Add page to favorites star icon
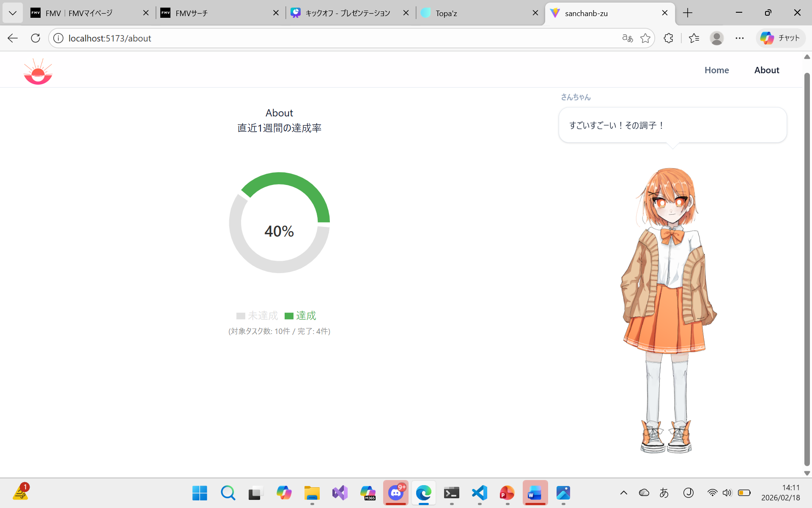This screenshot has width=812, height=508. tap(645, 38)
